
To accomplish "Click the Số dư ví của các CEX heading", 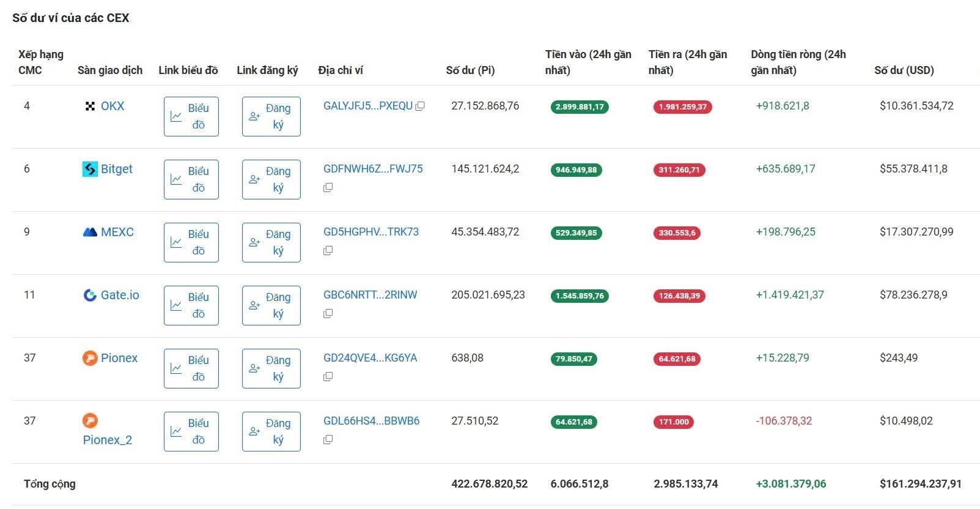I will click(x=71, y=18).
